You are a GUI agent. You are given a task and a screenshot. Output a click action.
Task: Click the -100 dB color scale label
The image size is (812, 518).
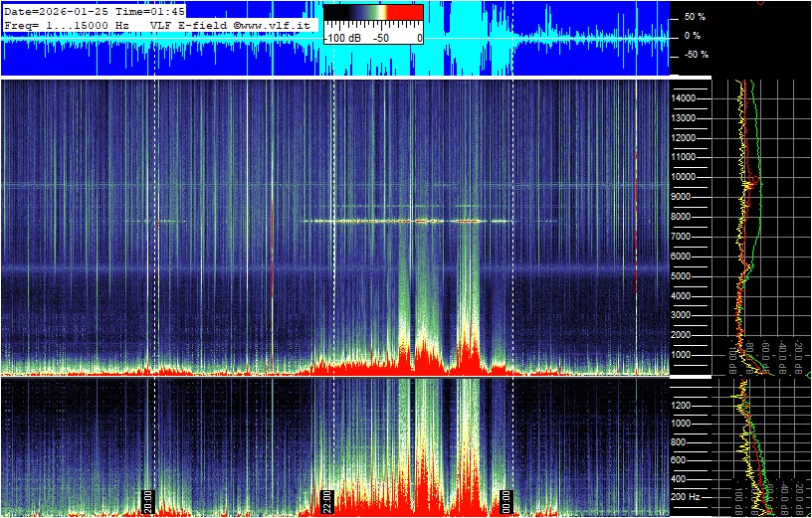342,38
